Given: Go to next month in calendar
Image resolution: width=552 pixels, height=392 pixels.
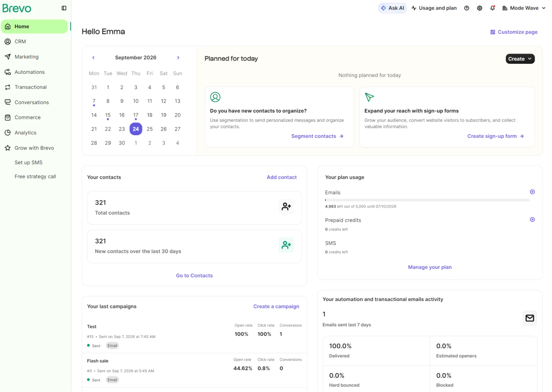Looking at the screenshot, I should pos(178,58).
